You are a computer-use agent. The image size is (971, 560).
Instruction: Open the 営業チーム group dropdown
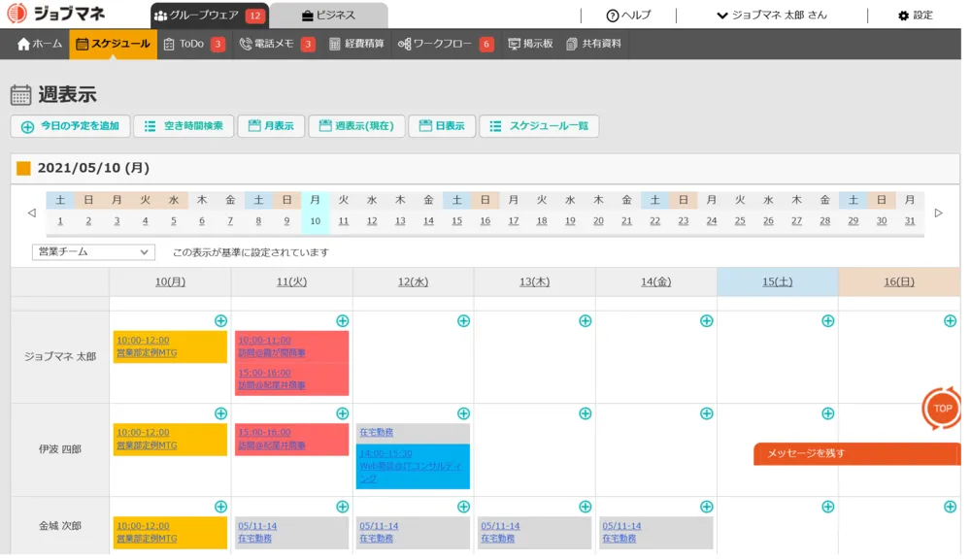point(93,252)
